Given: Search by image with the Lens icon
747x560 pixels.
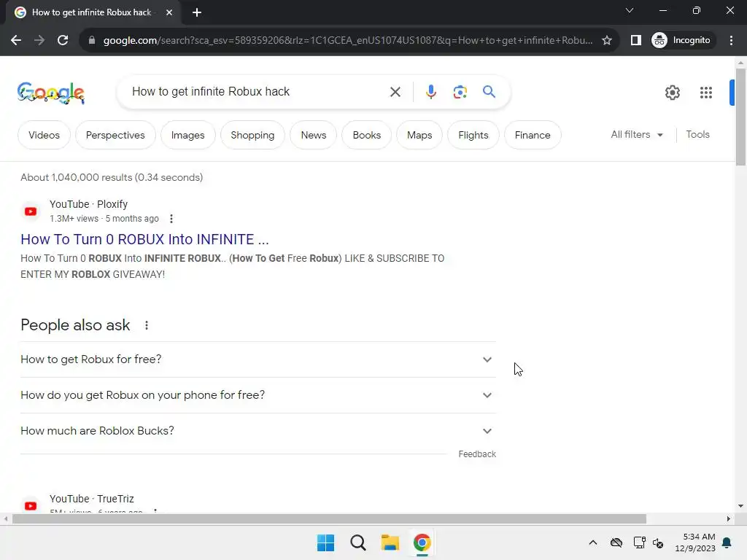Looking at the screenshot, I should [x=460, y=92].
